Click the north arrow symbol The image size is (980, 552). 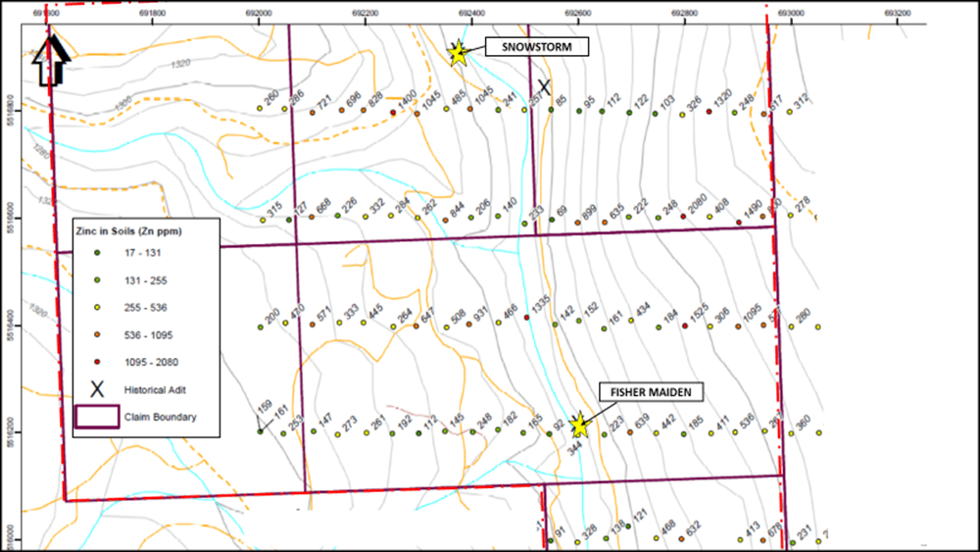(x=47, y=59)
